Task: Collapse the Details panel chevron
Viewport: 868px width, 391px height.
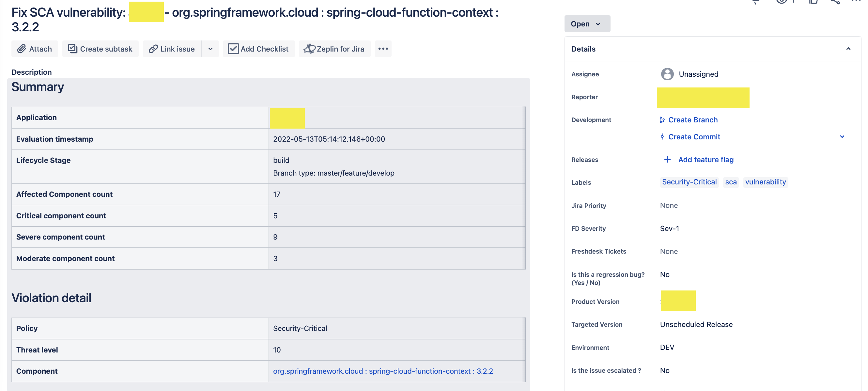Action: (848, 49)
